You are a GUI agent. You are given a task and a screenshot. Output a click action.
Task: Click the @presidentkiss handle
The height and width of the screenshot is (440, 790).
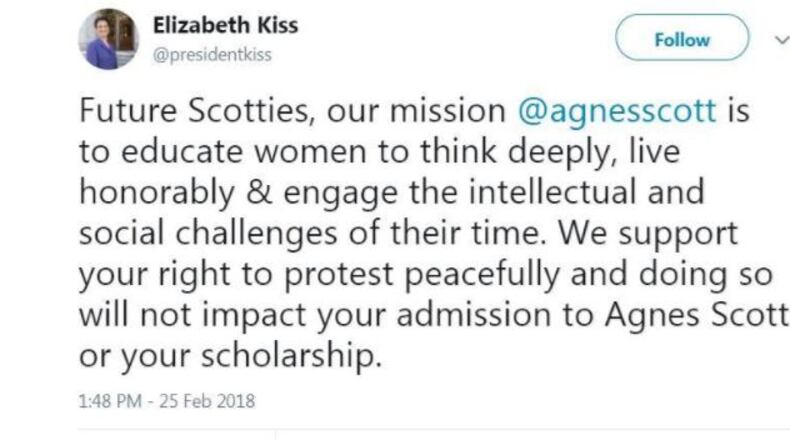click(212, 55)
